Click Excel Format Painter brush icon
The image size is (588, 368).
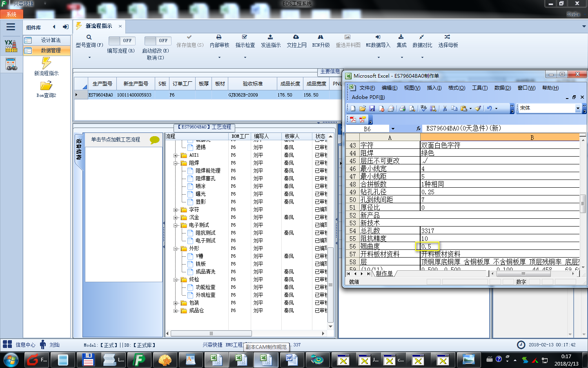[478, 108]
